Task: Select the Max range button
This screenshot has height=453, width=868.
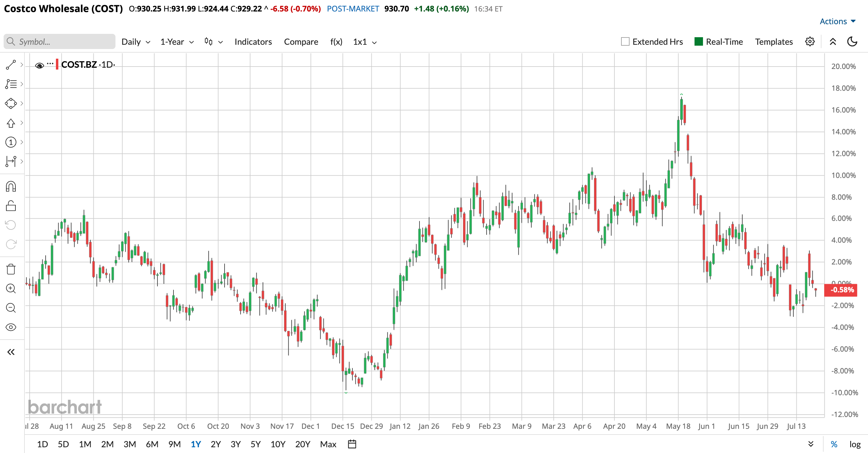Action: point(328,444)
